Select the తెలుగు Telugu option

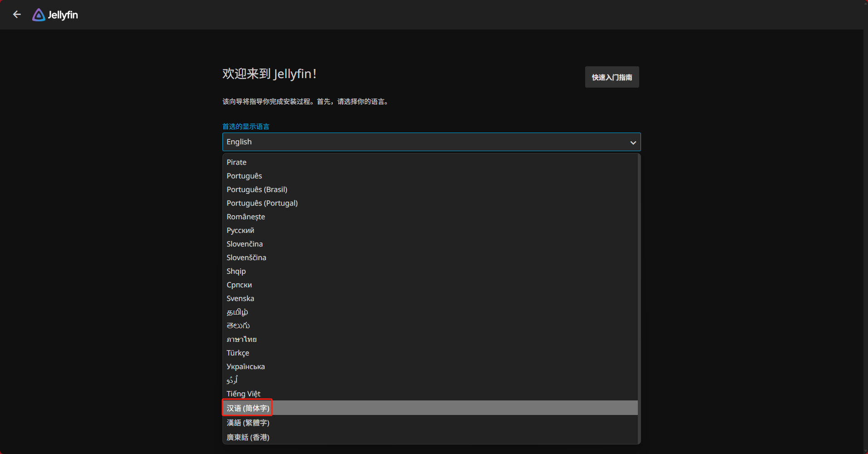tap(430, 326)
